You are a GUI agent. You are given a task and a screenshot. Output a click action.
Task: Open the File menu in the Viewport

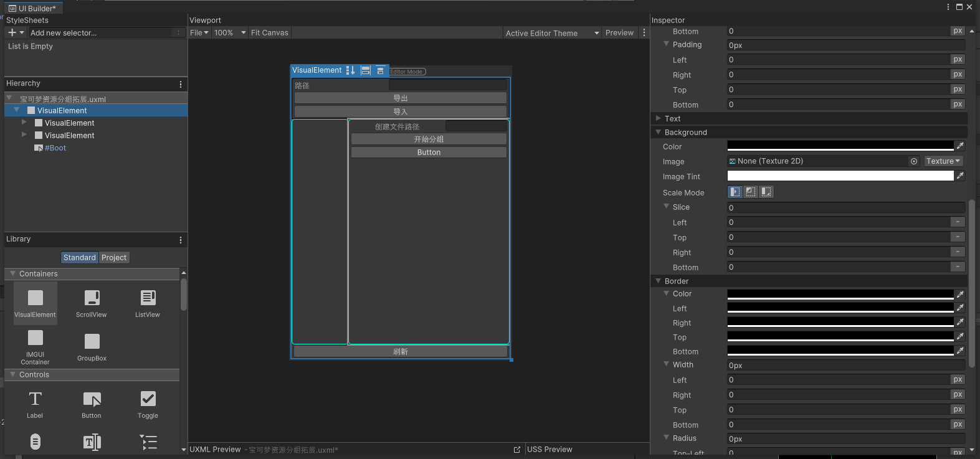[199, 33]
